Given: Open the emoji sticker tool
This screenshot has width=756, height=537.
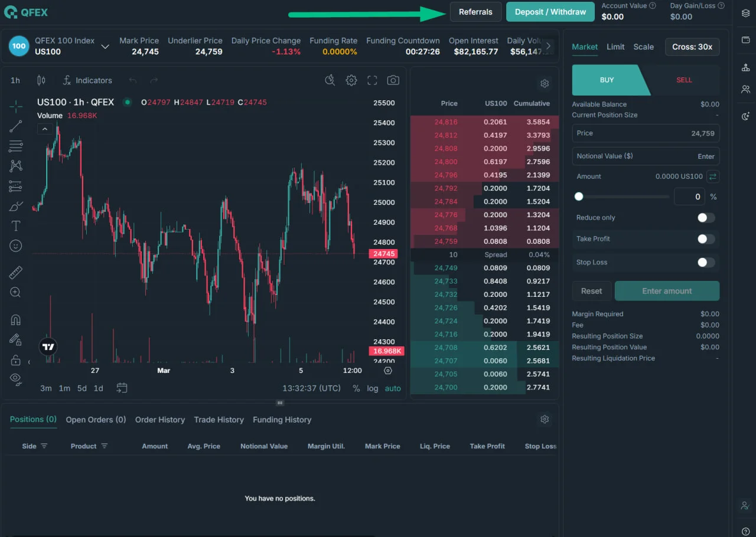Looking at the screenshot, I should [16, 245].
